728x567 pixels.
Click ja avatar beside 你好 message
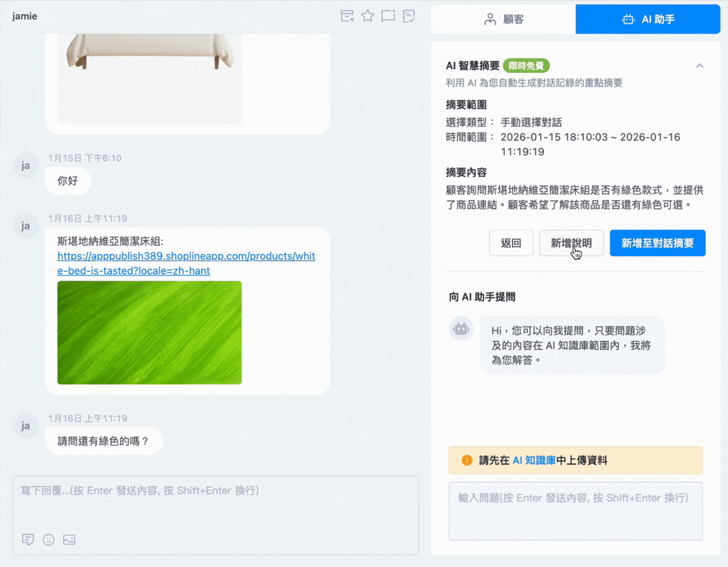point(26,166)
